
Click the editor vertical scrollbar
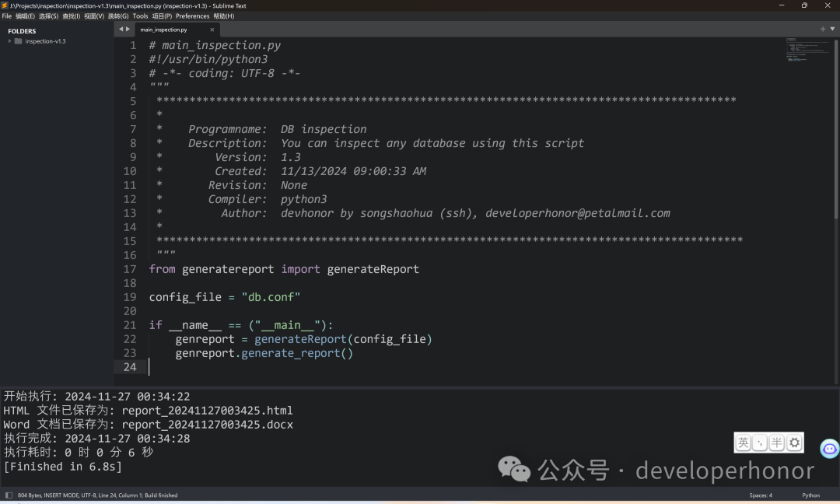click(836, 128)
